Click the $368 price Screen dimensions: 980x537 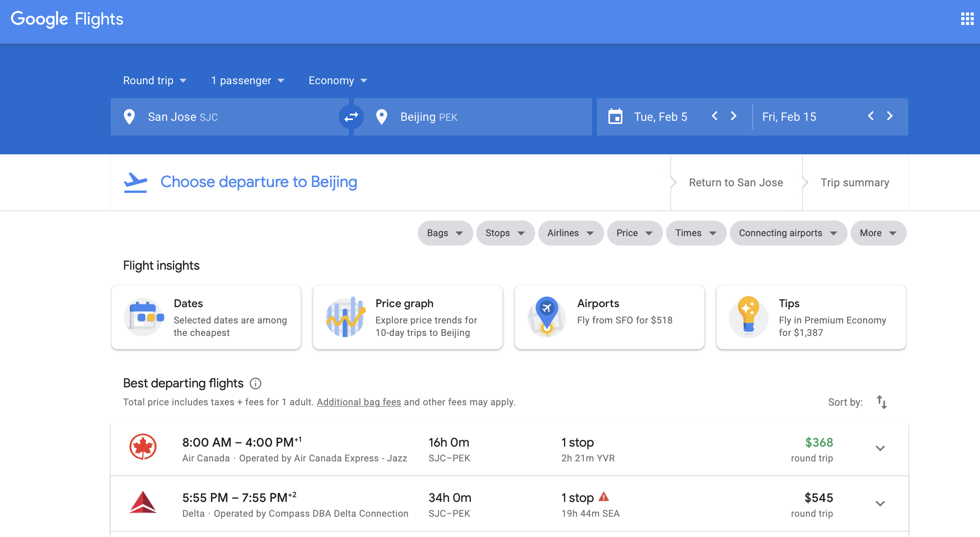click(x=819, y=442)
